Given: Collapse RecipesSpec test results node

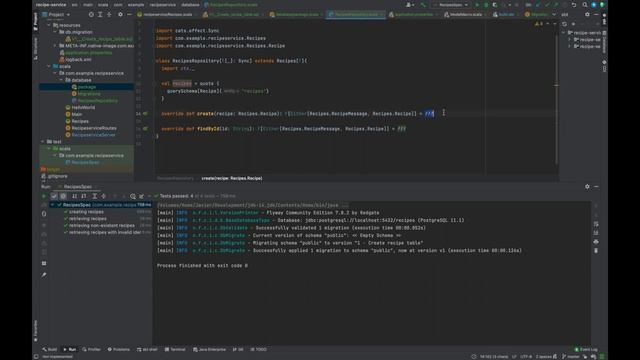Looking at the screenshot, I should click(52, 205).
